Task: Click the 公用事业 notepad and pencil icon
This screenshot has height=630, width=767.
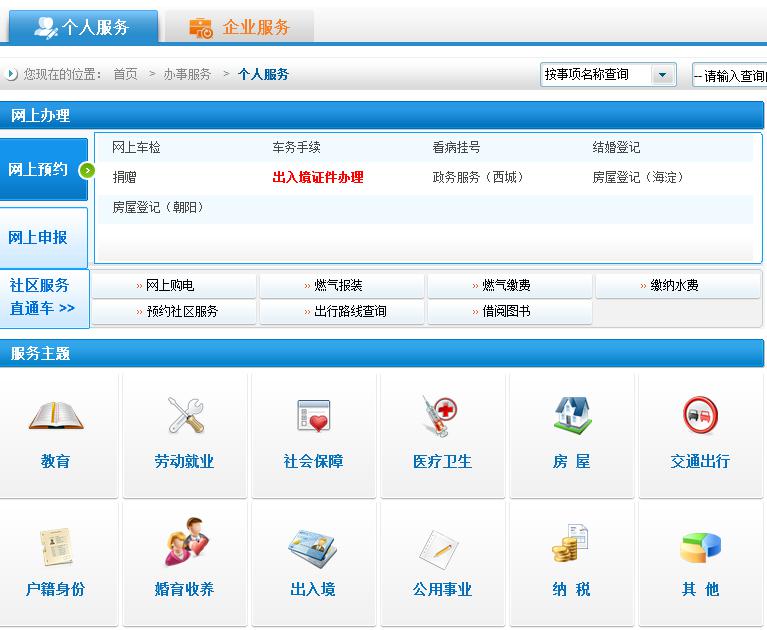Action: [439, 550]
